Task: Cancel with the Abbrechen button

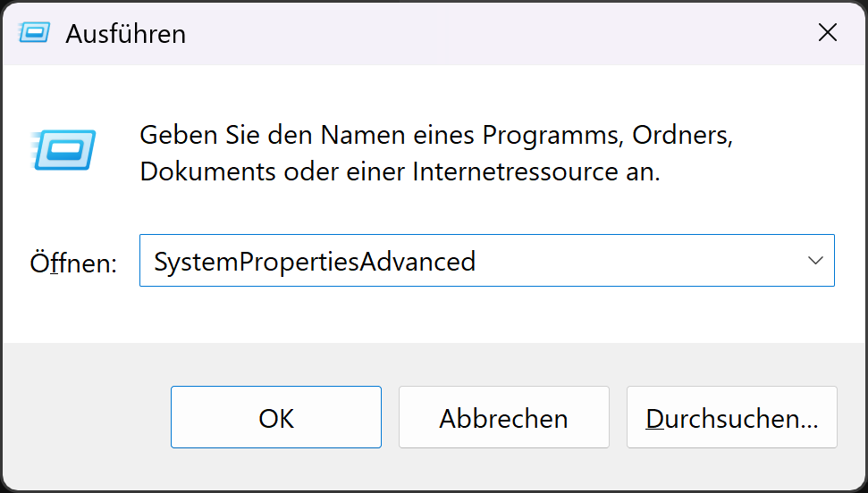Action: click(503, 418)
